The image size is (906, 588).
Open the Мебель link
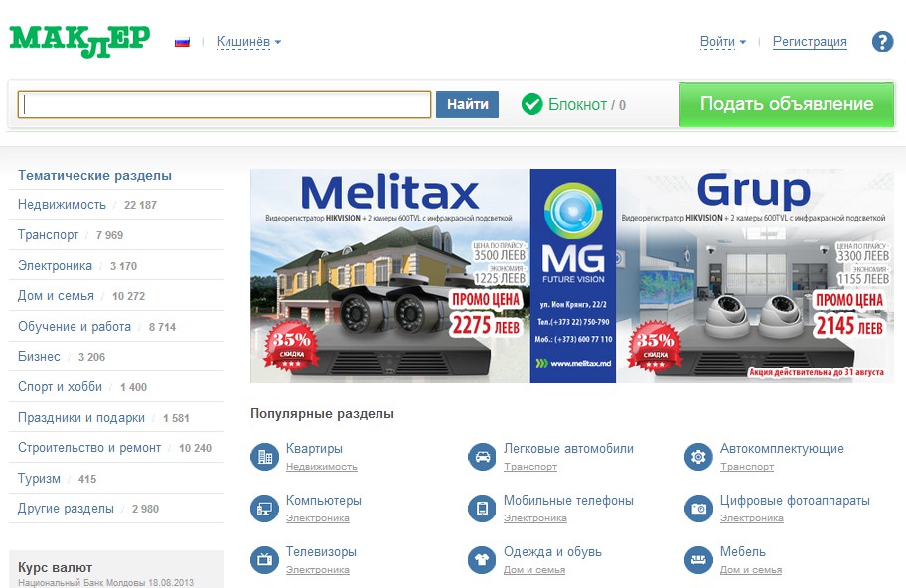(x=742, y=551)
